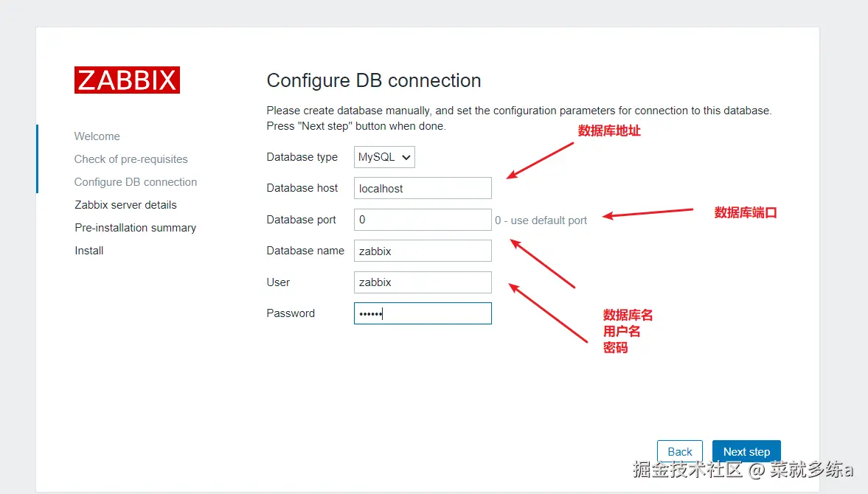Click the 'Password' field label
Image resolution: width=868 pixels, height=494 pixels.
(x=291, y=313)
